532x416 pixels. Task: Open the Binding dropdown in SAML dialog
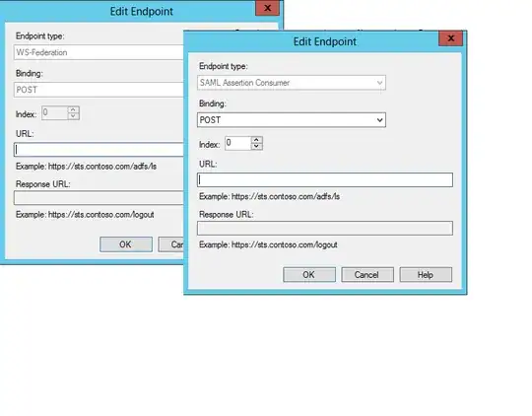[292, 120]
